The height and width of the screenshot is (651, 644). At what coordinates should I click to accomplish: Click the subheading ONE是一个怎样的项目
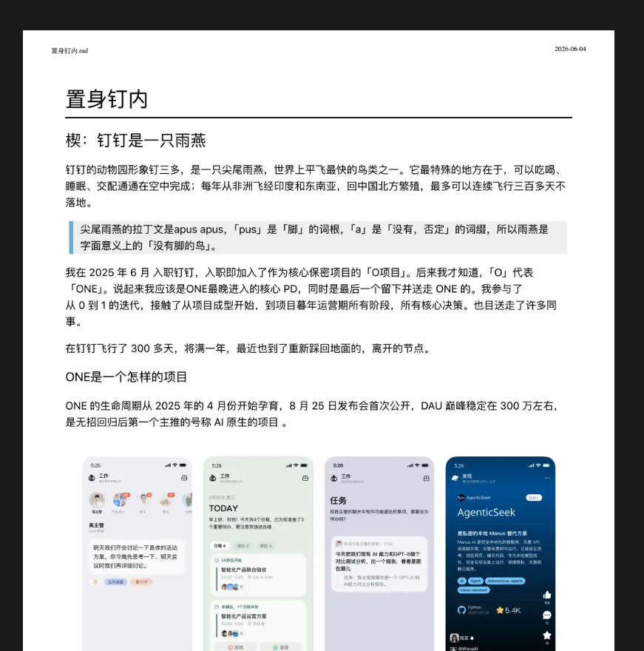[126, 377]
